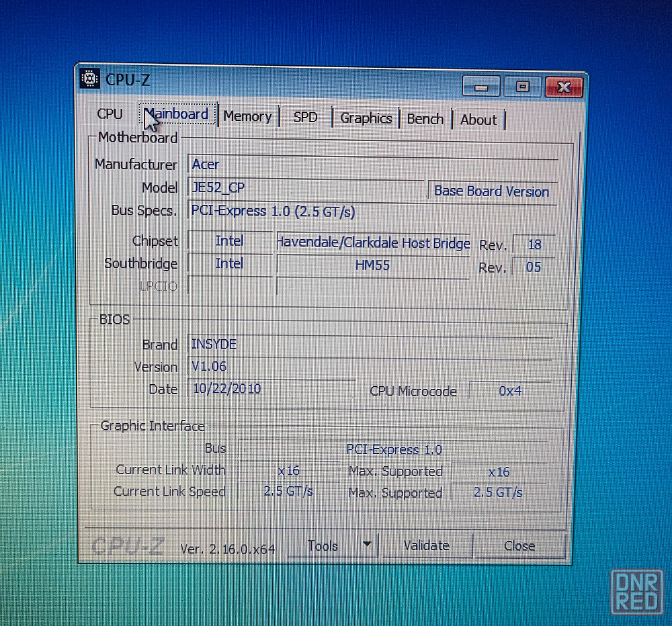The image size is (672, 626).
Task: Click the Validate button
Action: point(427,545)
